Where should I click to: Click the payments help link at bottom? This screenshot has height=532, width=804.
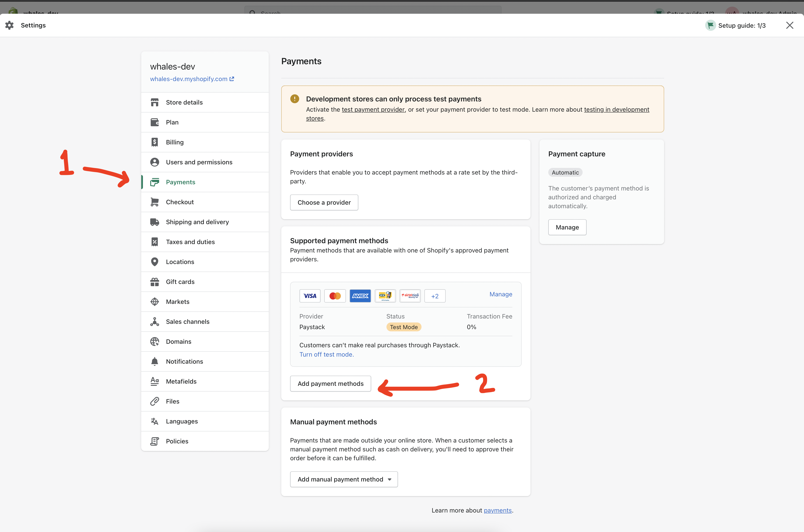tap(498, 510)
